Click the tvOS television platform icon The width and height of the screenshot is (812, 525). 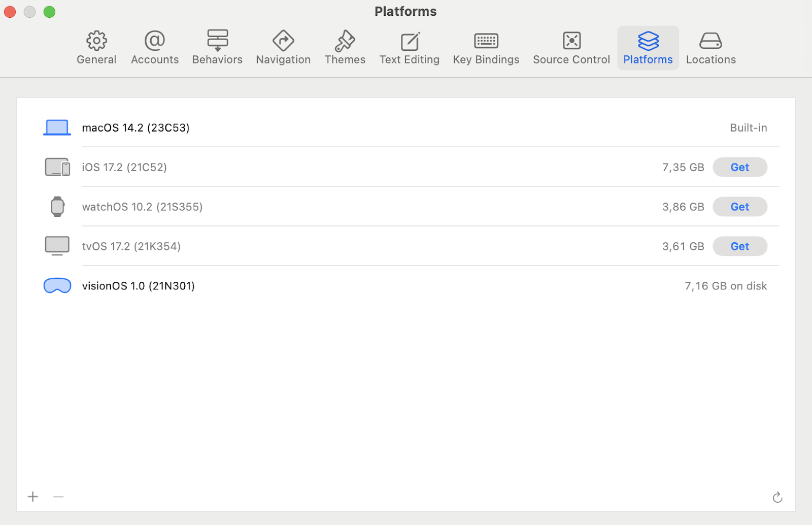(56, 246)
